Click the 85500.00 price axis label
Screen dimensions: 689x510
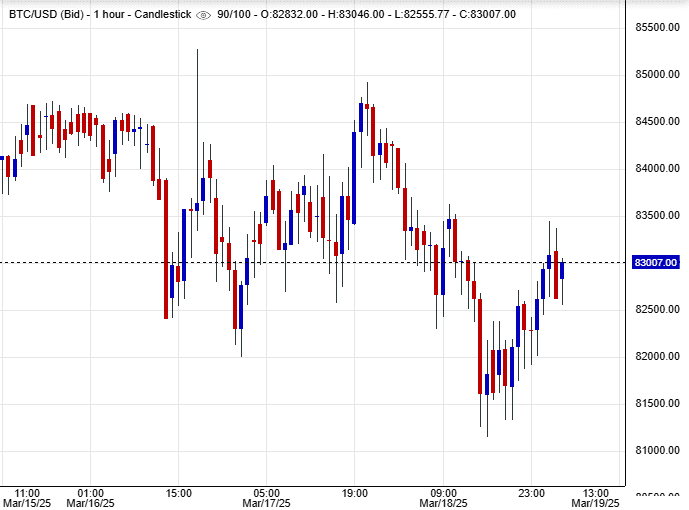click(657, 28)
